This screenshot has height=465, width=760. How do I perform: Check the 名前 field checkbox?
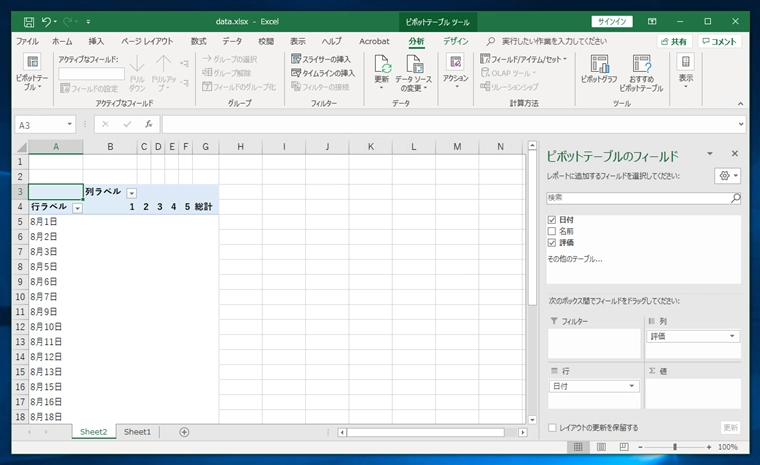[x=552, y=231]
